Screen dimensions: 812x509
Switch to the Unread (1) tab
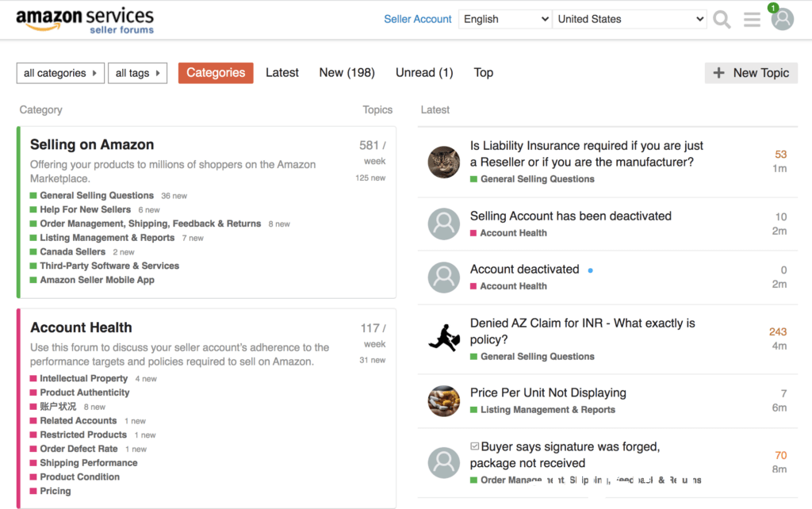click(x=424, y=73)
